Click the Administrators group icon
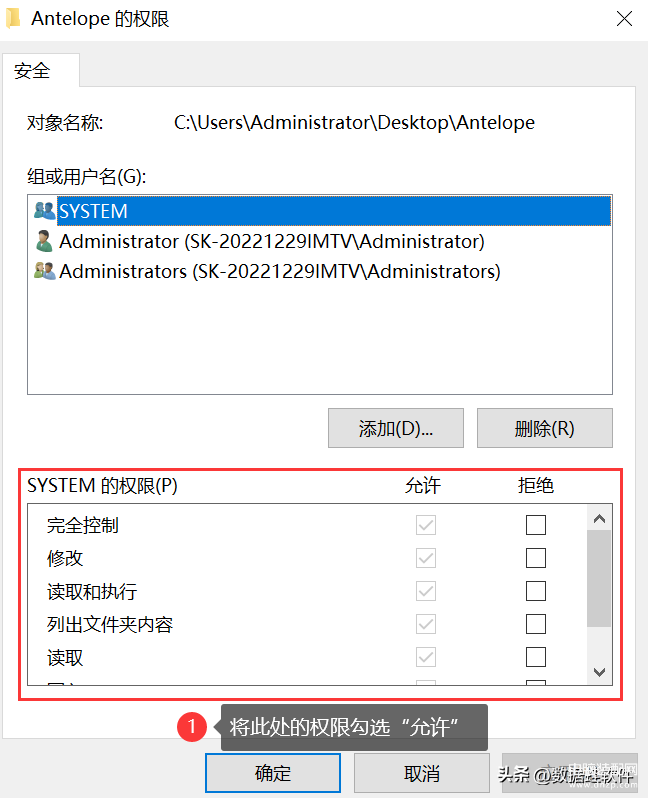This screenshot has width=648, height=798. point(44,271)
